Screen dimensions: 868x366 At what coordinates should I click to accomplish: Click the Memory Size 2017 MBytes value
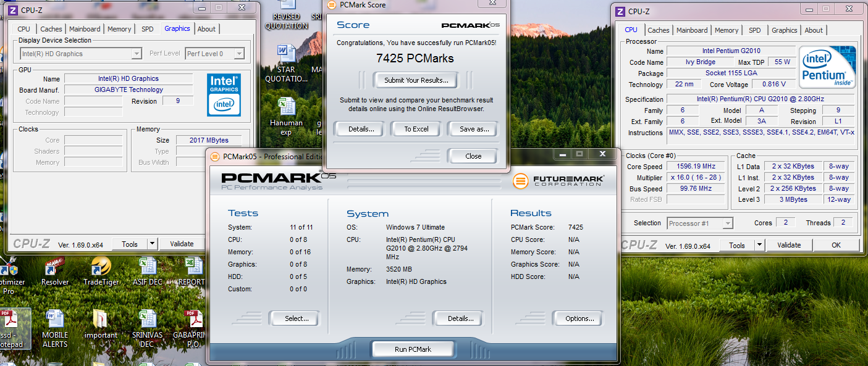(x=209, y=140)
